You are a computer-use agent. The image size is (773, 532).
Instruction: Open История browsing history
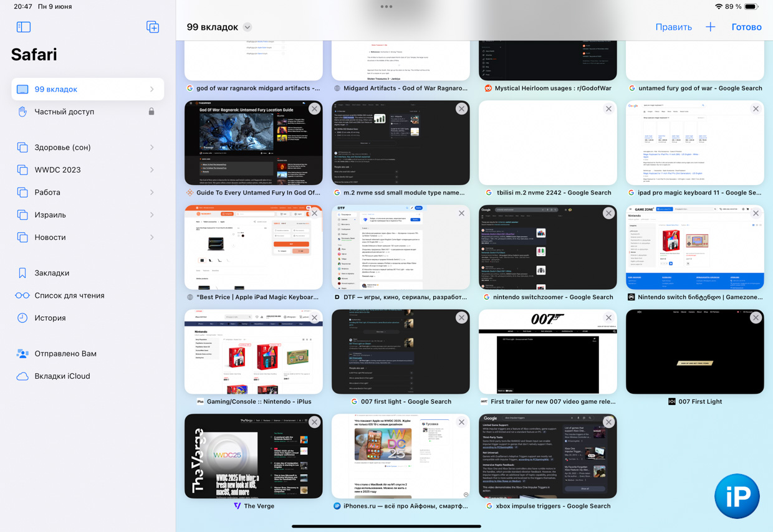point(50,318)
